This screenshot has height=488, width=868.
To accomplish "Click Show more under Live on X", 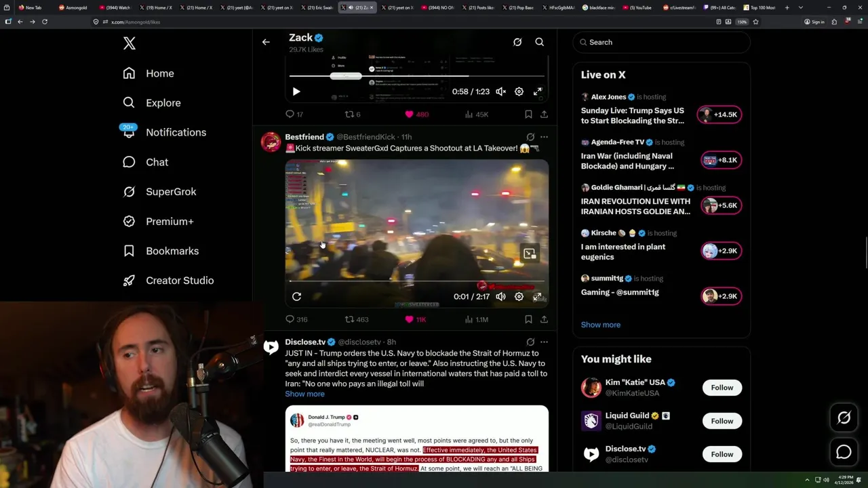I will (x=601, y=325).
